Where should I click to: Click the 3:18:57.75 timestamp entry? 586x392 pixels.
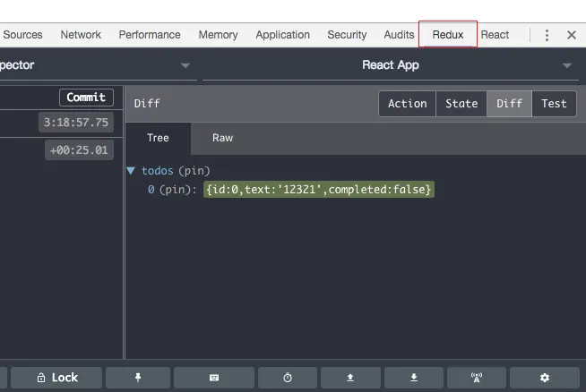click(x=76, y=122)
